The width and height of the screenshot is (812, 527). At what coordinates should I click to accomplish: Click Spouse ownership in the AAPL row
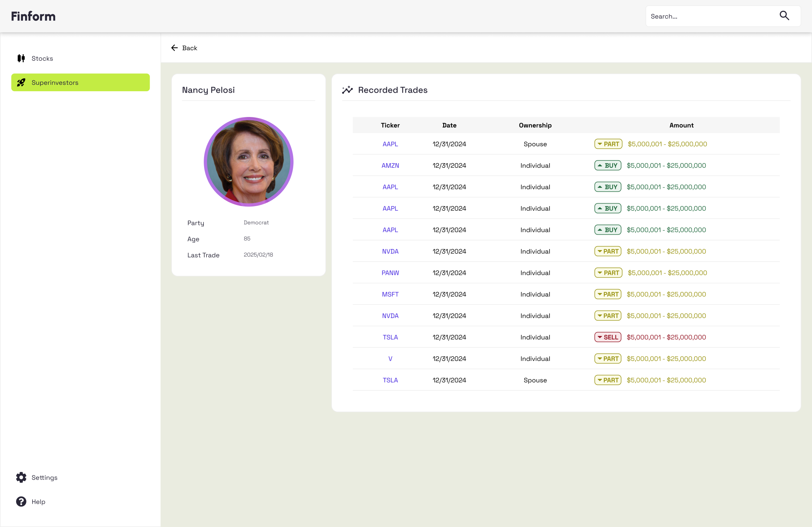535,144
